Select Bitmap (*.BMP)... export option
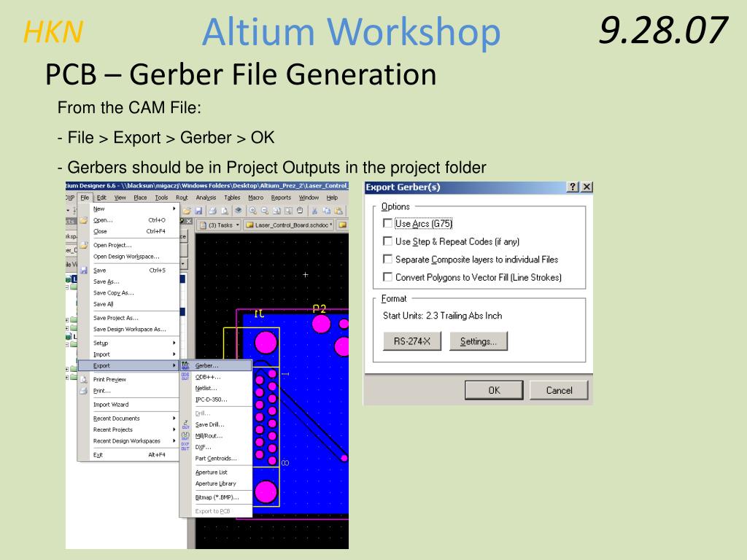This screenshot has width=747, height=560. (217, 497)
